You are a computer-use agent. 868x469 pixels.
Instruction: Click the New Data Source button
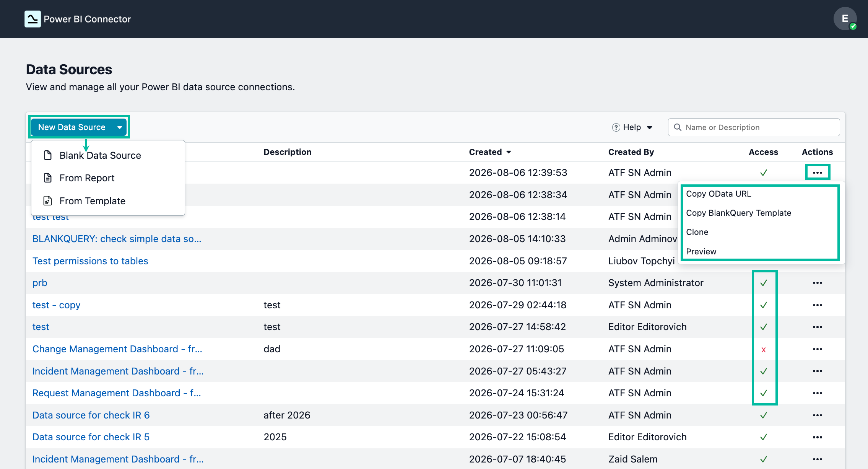(x=72, y=127)
